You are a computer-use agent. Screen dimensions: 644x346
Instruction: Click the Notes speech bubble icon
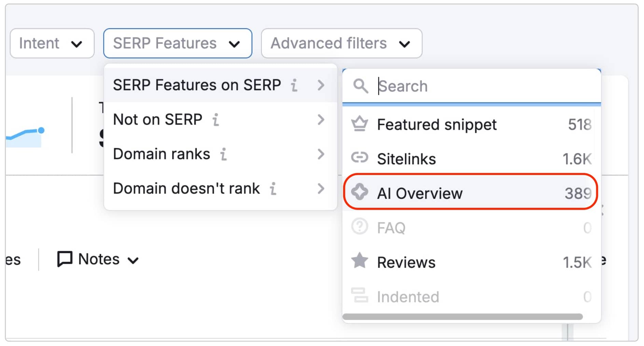tap(65, 259)
